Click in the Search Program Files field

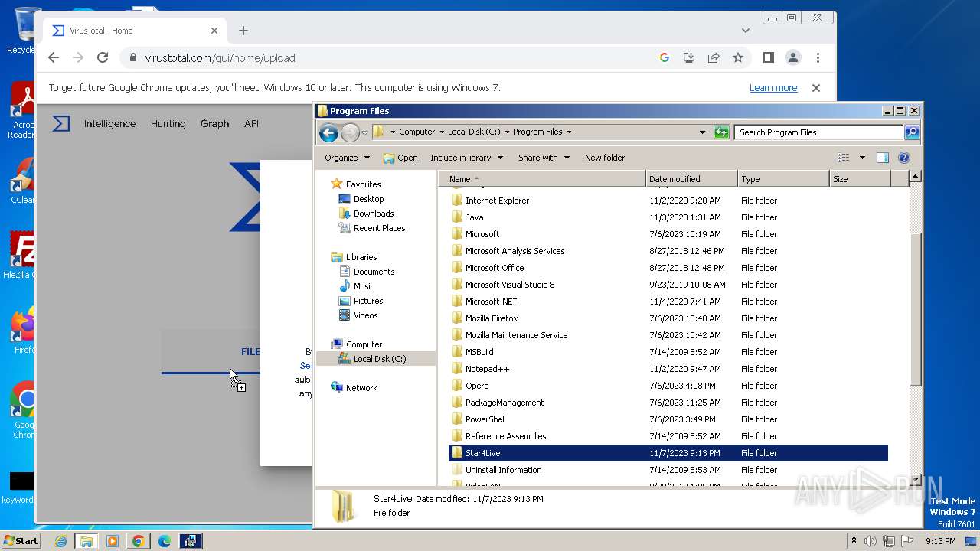tap(818, 132)
